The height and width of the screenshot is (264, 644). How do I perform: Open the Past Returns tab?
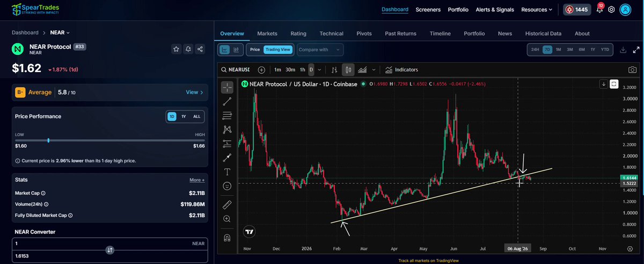click(x=400, y=33)
